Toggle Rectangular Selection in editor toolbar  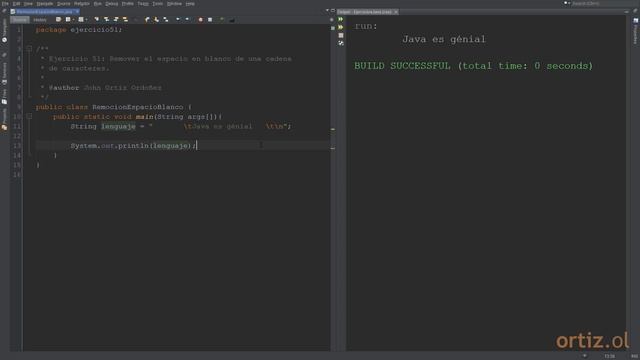(136, 19)
